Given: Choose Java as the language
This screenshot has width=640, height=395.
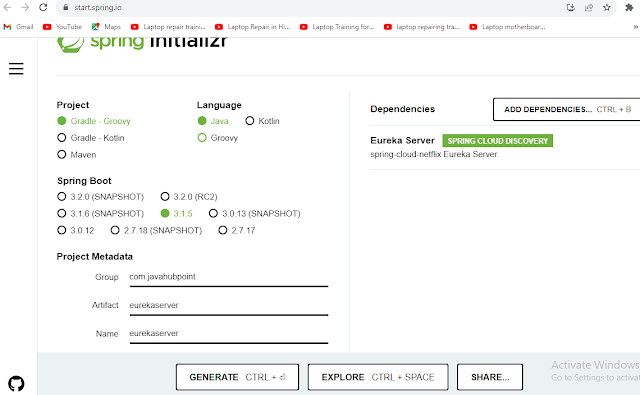Looking at the screenshot, I should pyautogui.click(x=213, y=121).
